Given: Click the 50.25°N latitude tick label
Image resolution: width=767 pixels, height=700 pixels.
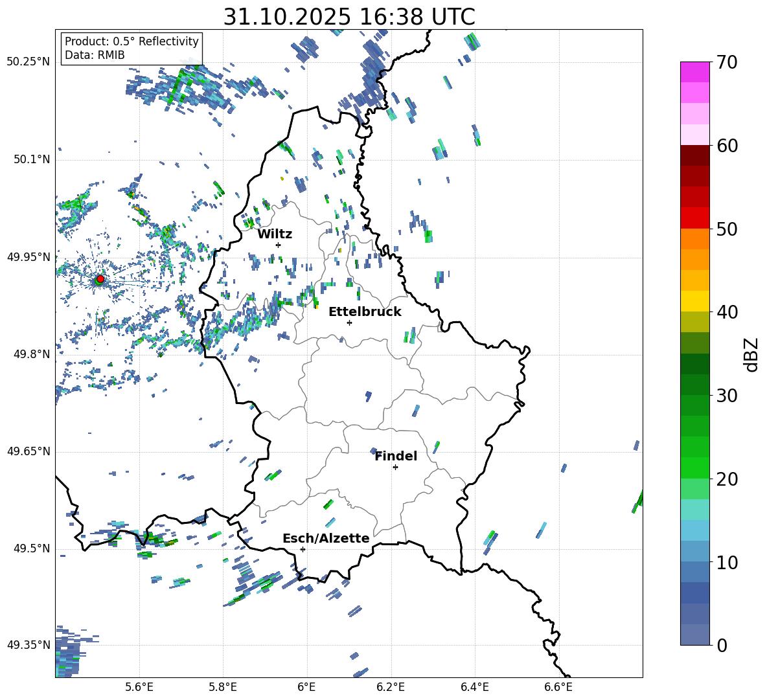Looking at the screenshot, I should pyautogui.click(x=29, y=62).
